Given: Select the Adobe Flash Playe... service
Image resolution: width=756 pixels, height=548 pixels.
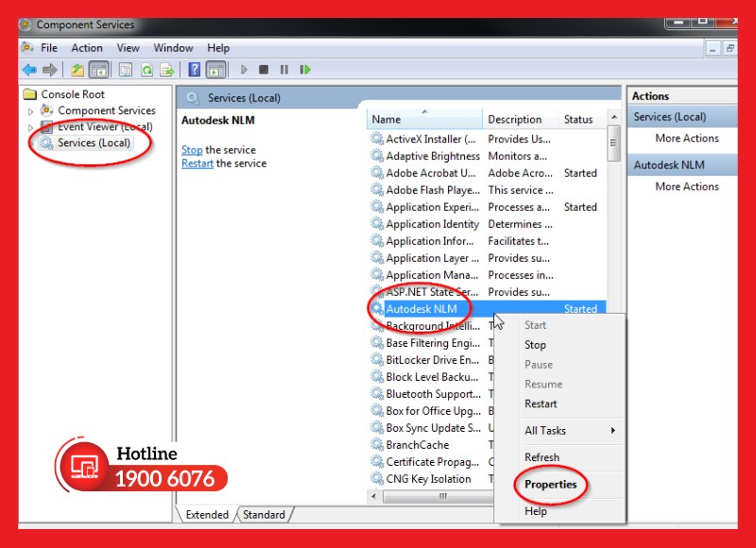Looking at the screenshot, I should tap(433, 190).
